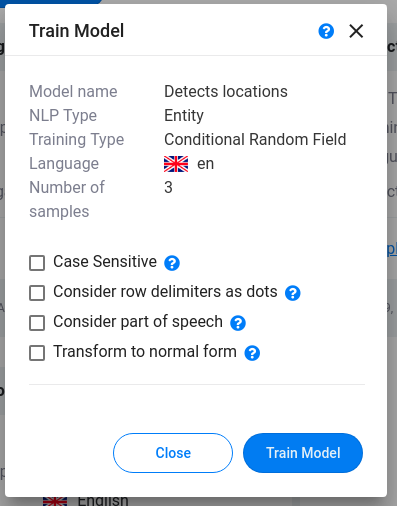Screen dimensions: 397x506
Task: Click the Entity NLP type value
Action: click(x=184, y=116)
